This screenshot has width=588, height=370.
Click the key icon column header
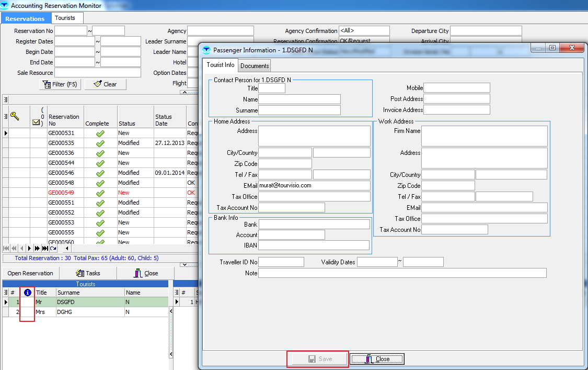[x=16, y=116]
